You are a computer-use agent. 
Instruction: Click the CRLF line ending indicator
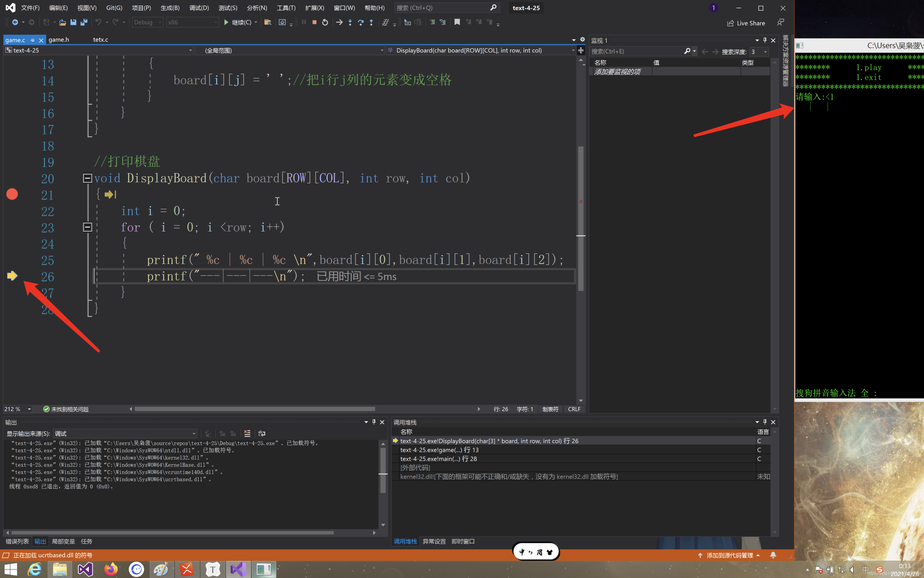click(574, 409)
